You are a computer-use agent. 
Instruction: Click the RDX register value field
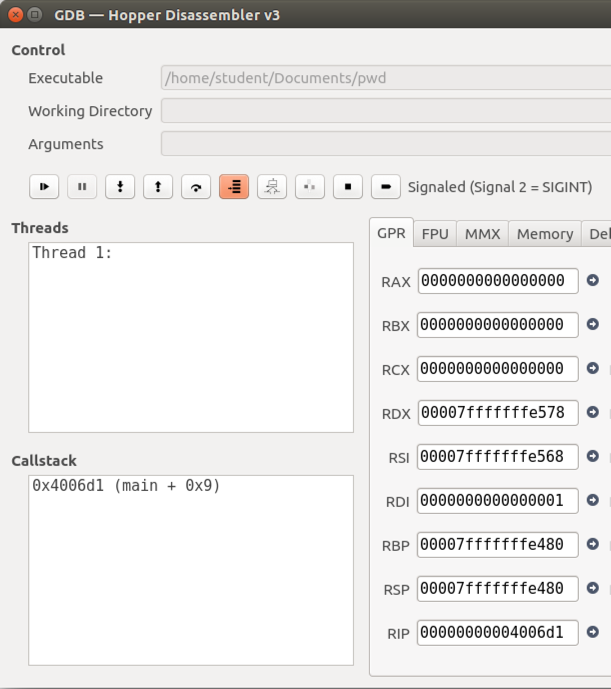click(x=497, y=413)
